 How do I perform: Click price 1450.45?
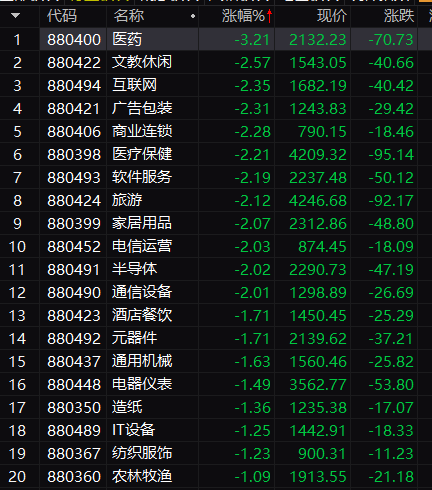pos(318,316)
